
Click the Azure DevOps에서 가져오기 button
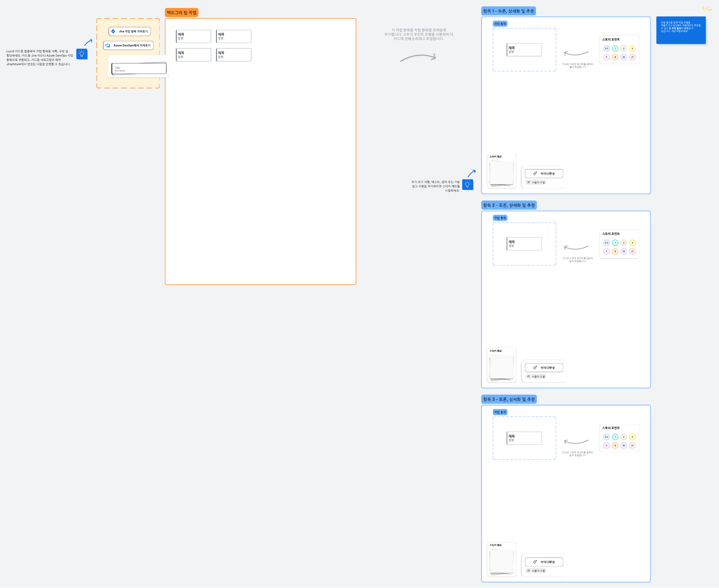click(128, 46)
